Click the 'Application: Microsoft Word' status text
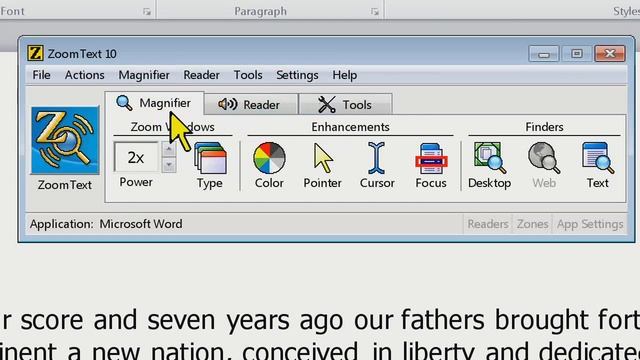Viewport: 640px width, 360px height. pyautogui.click(x=106, y=224)
